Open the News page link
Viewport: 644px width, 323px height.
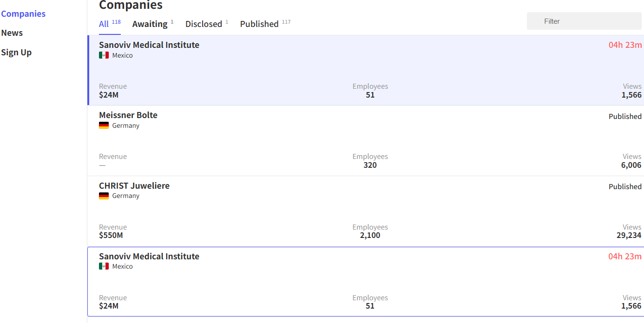pyautogui.click(x=12, y=33)
